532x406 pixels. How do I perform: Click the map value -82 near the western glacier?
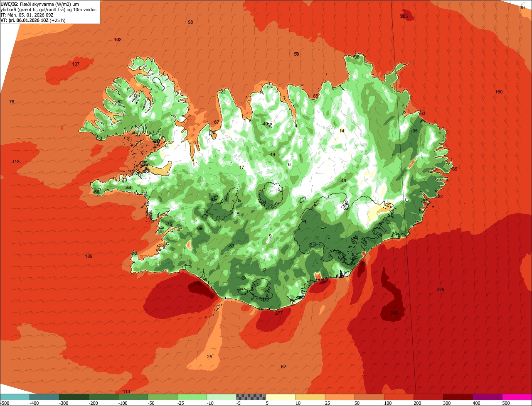213,199
